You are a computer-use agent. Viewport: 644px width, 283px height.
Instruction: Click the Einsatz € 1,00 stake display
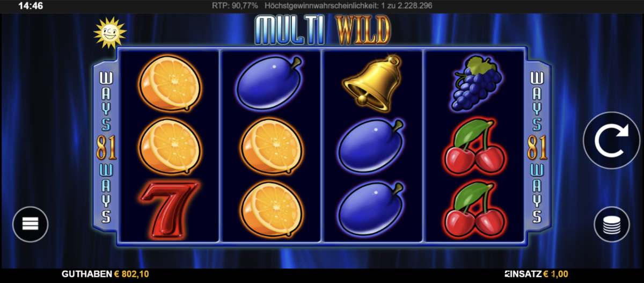point(536,274)
